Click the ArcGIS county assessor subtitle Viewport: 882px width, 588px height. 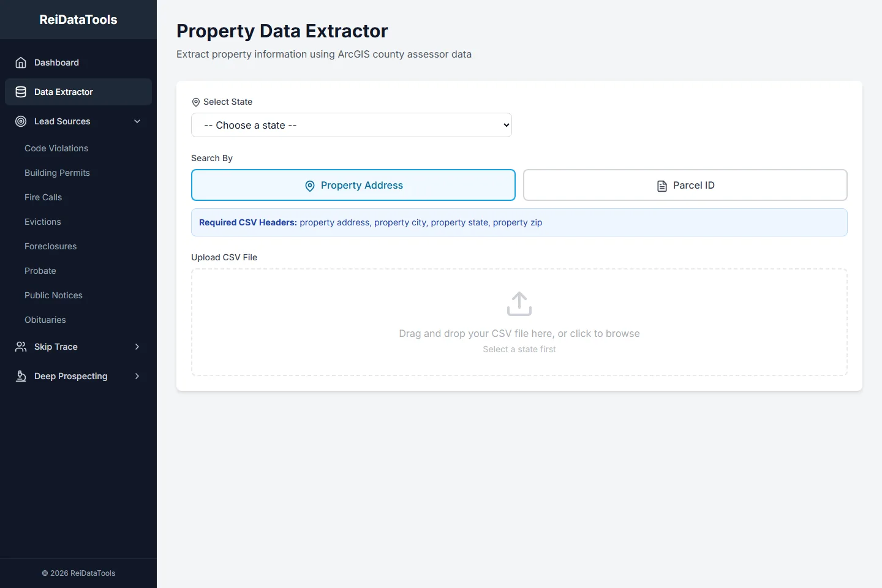tap(324, 54)
